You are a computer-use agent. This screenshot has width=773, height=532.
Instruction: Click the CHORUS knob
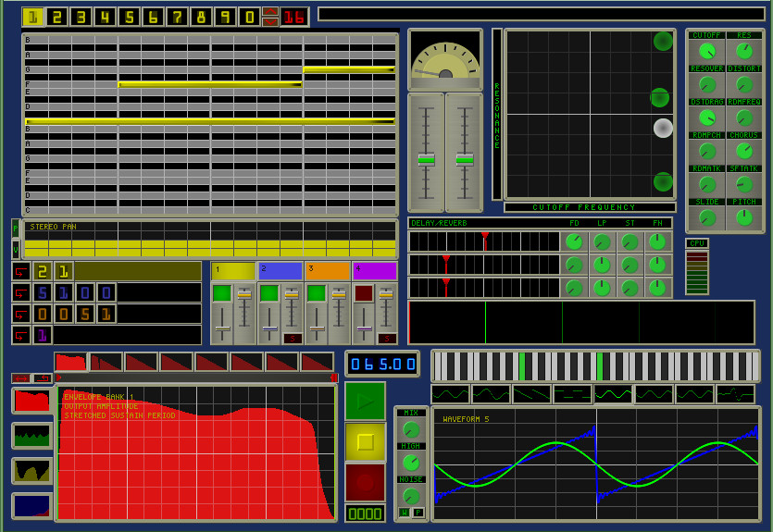point(744,151)
